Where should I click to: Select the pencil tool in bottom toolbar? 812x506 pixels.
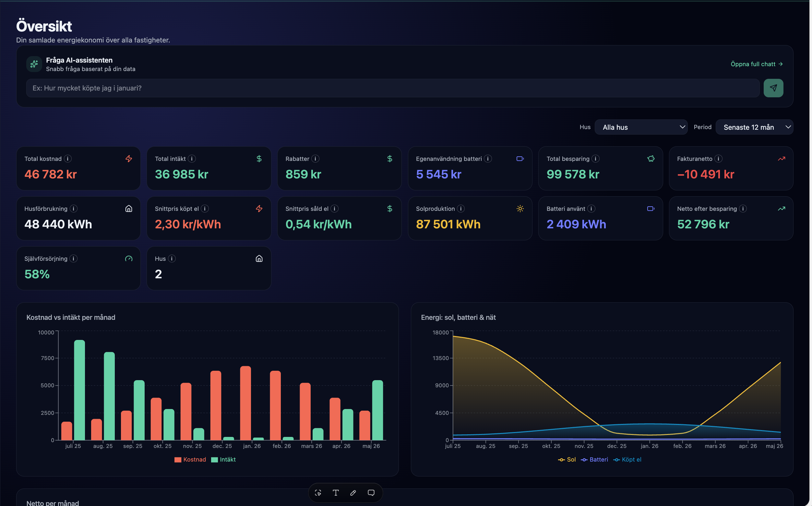pyautogui.click(x=353, y=493)
